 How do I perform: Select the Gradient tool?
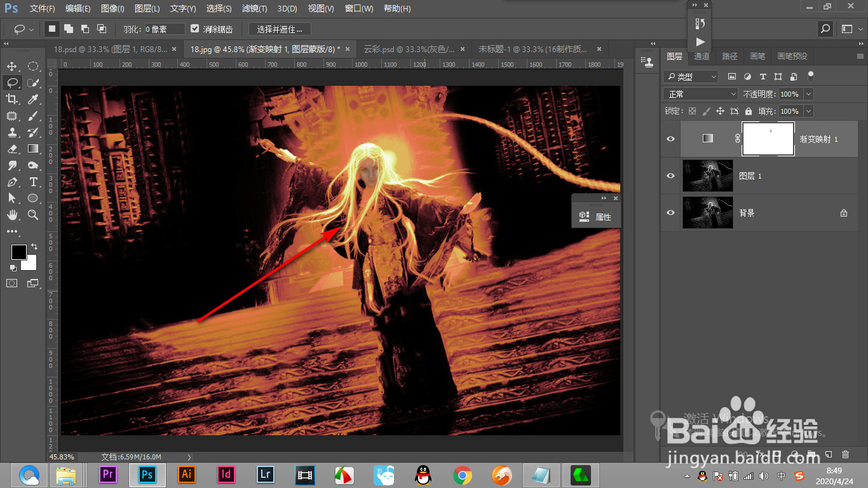pos(33,149)
